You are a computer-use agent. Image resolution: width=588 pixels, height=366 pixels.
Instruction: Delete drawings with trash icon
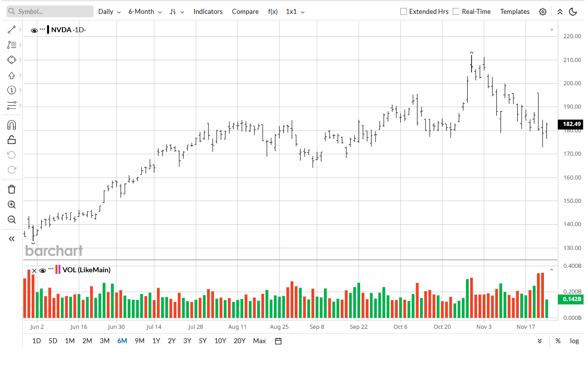[11, 189]
